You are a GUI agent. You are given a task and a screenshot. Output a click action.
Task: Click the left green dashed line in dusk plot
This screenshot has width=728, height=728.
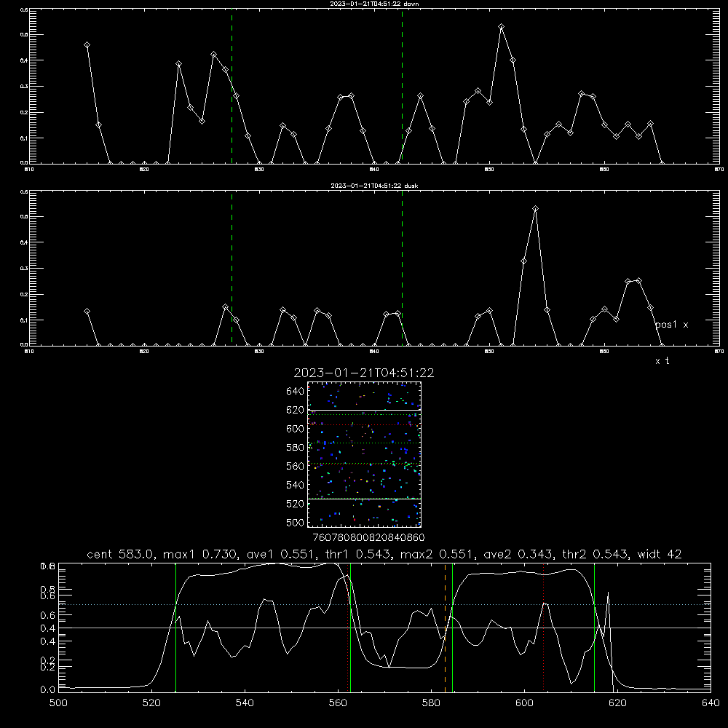232,269
